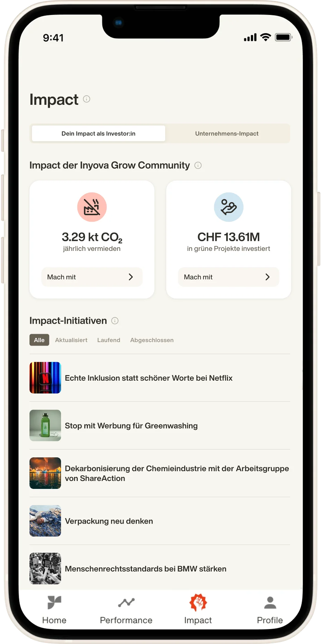321x644 pixels.
Task: Click the info icon next to Impact title
Action: point(87,99)
